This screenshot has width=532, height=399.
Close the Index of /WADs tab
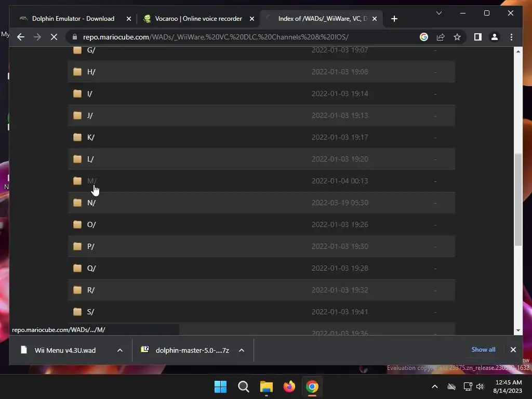[x=374, y=19]
